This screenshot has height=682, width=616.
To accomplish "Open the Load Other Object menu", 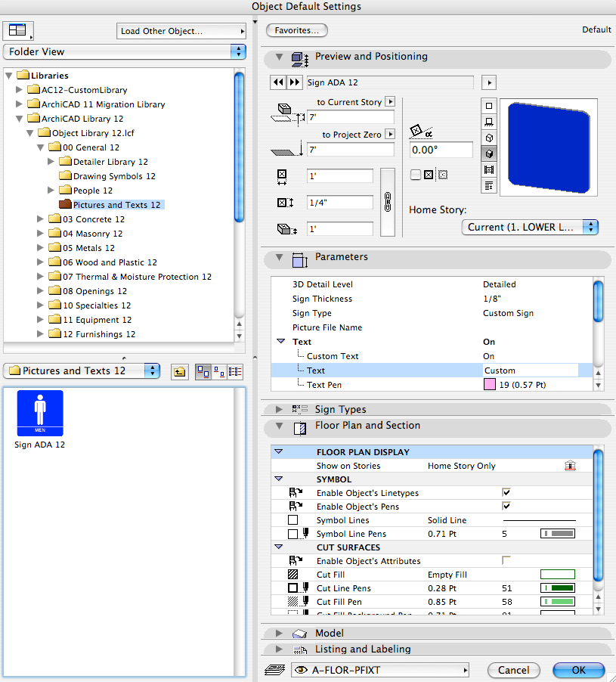I will (x=181, y=31).
